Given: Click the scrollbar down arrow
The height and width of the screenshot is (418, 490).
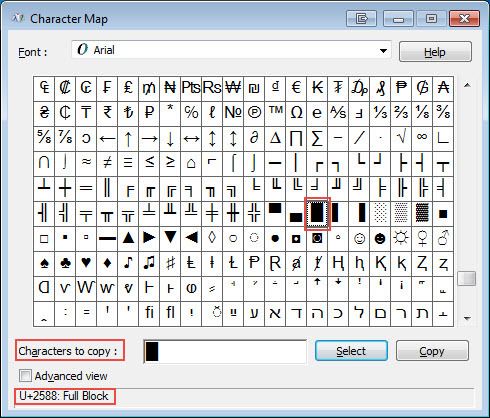Looking at the screenshot, I should pyautogui.click(x=467, y=318).
